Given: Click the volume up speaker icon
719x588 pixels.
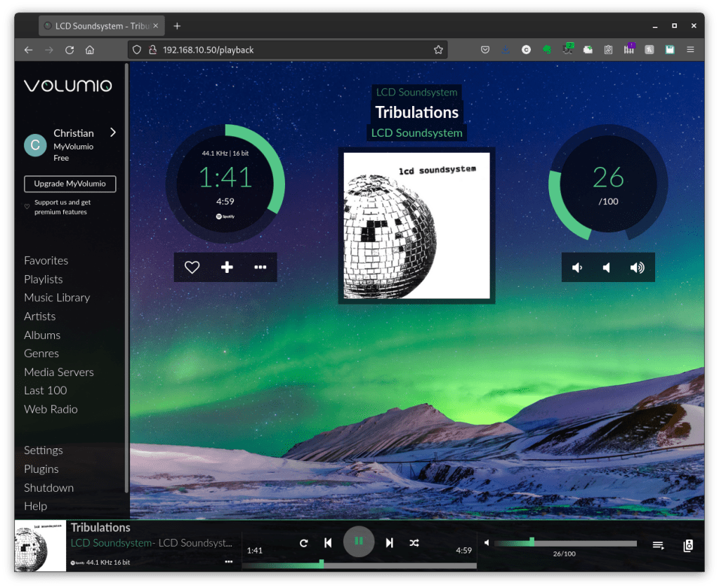Looking at the screenshot, I should (637, 267).
